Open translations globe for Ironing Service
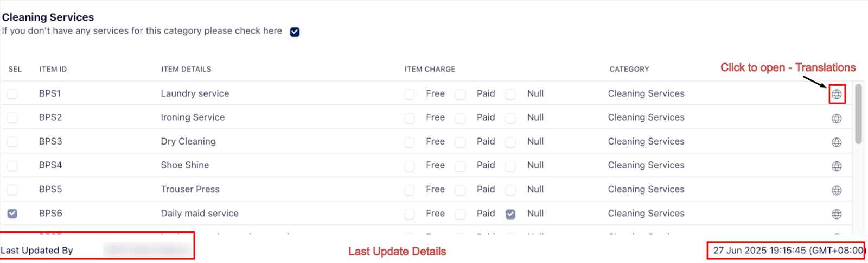This screenshot has height=263, width=868. pos(837,118)
